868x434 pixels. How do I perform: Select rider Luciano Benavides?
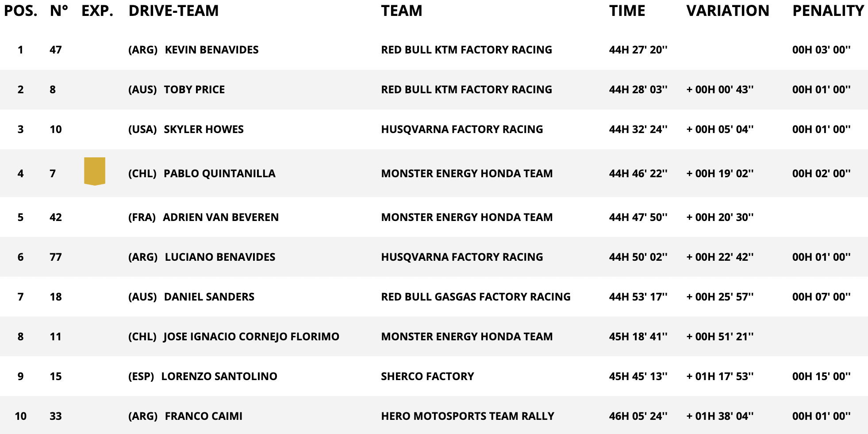coord(220,257)
